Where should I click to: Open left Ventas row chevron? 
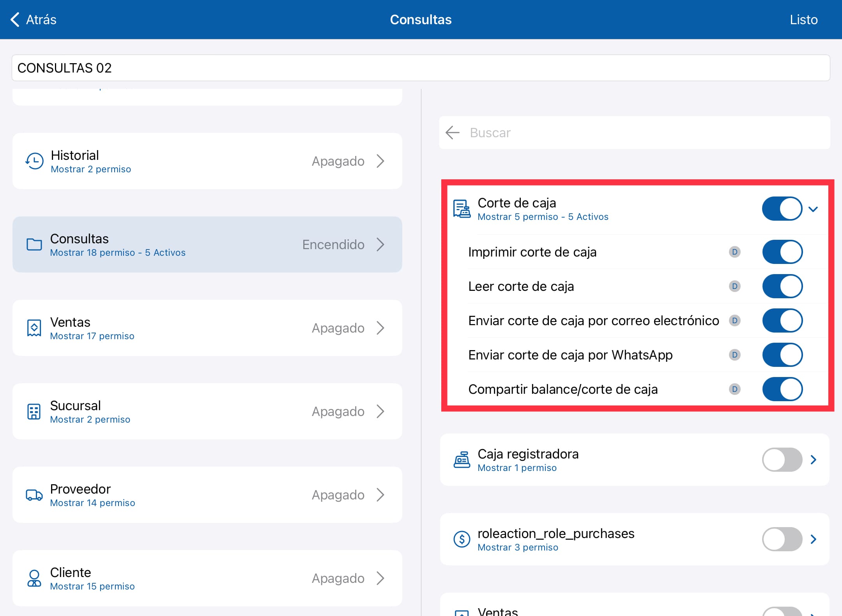[380, 328]
